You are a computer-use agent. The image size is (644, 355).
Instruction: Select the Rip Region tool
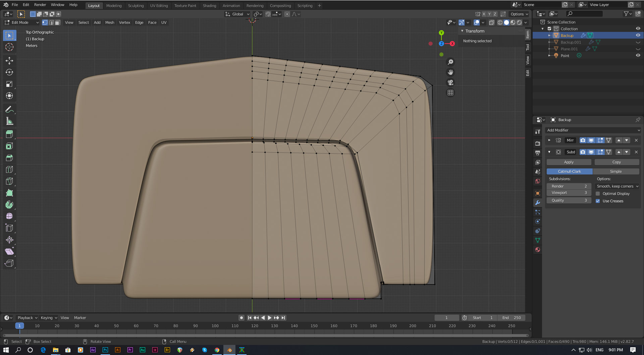coord(9,263)
